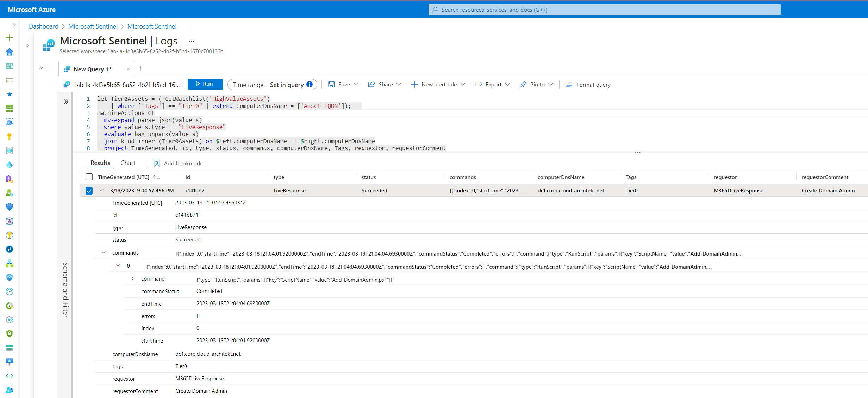Open the users icon at the sidebar bottom
This screenshot has width=868, height=398.
point(10,390)
